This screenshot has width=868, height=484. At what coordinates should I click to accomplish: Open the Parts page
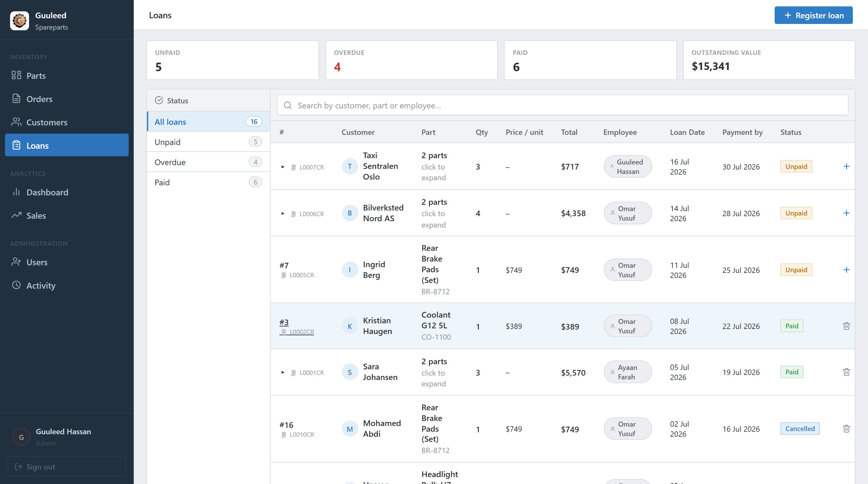click(67, 75)
